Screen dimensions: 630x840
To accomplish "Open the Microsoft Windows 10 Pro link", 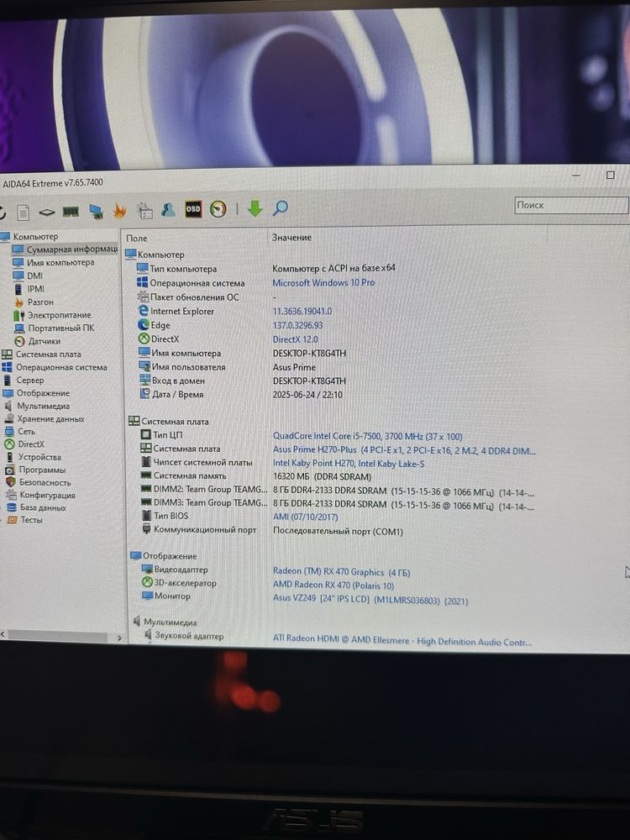I will click(323, 282).
